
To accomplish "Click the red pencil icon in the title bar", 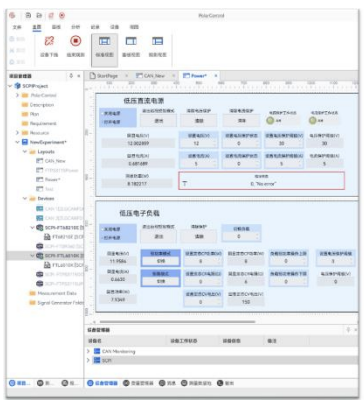I will tap(51, 15).
